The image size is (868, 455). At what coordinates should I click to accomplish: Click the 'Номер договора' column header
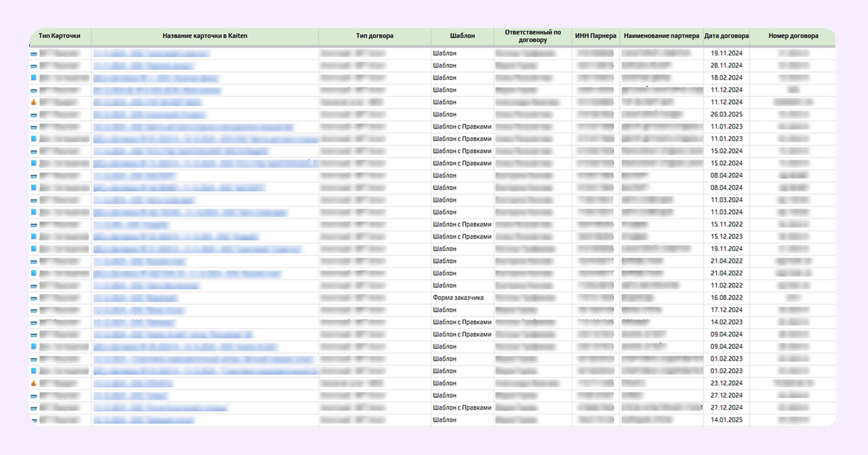click(x=793, y=36)
